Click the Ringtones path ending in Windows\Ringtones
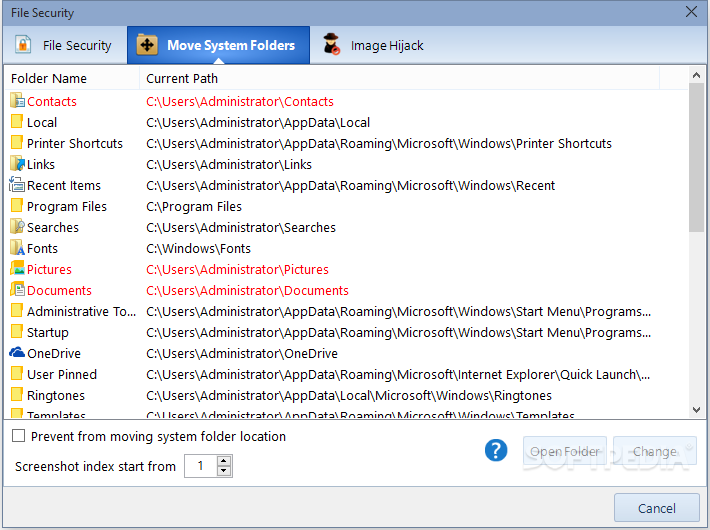The height and width of the screenshot is (530, 710). [x=349, y=395]
